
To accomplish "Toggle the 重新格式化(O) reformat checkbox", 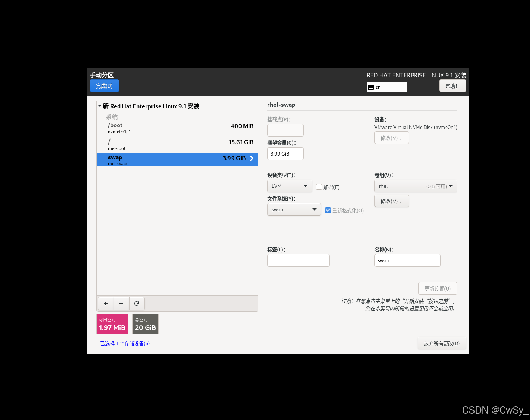I will tap(328, 210).
